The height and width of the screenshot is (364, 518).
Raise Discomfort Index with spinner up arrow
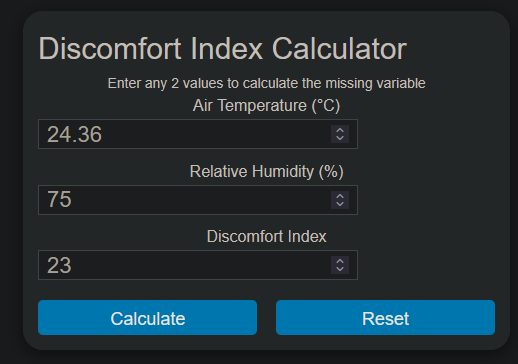pyautogui.click(x=340, y=261)
